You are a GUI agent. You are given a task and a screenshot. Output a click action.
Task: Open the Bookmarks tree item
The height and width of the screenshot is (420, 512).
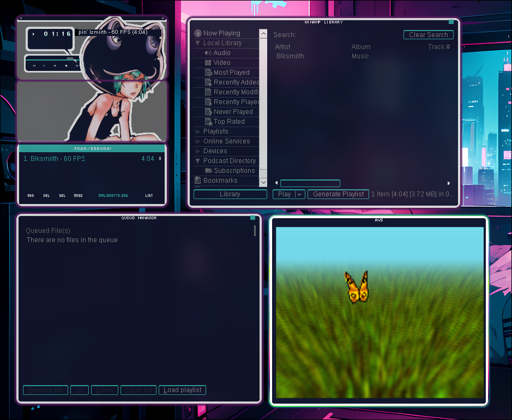pyautogui.click(x=220, y=181)
